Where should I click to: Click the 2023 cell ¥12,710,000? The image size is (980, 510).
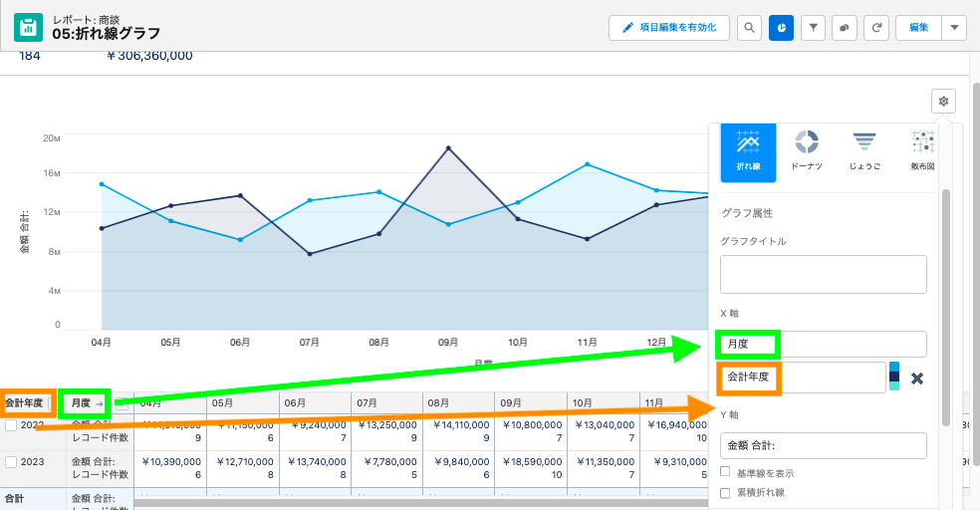[244, 462]
